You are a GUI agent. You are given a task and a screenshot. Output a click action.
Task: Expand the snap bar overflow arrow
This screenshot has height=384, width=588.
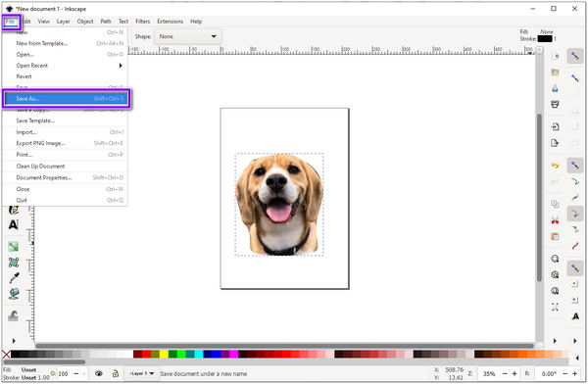575,341
